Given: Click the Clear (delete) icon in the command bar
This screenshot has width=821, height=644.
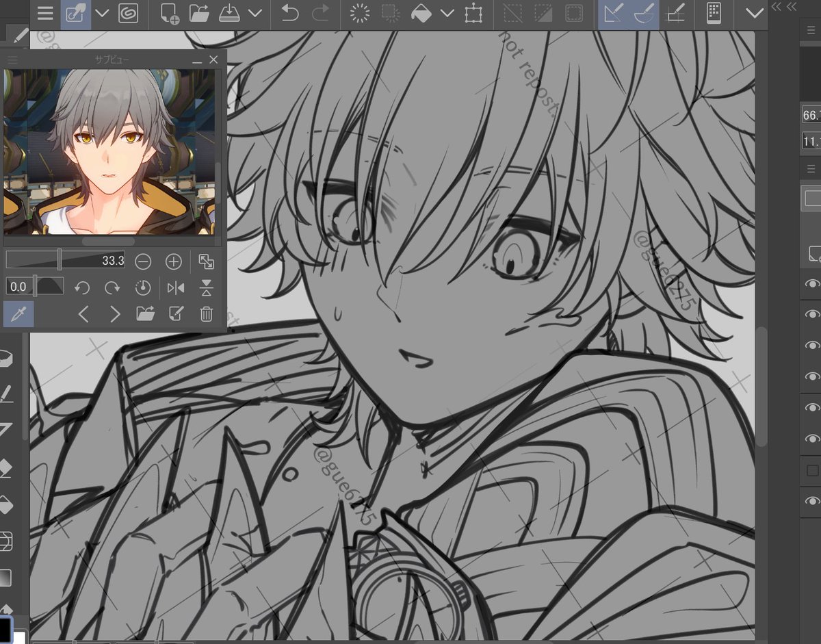Looking at the screenshot, I should [x=361, y=14].
